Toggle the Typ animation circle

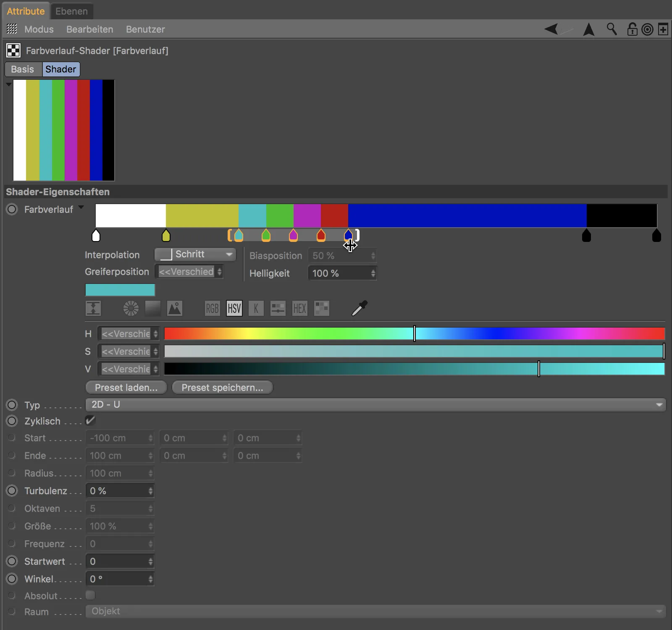click(12, 405)
